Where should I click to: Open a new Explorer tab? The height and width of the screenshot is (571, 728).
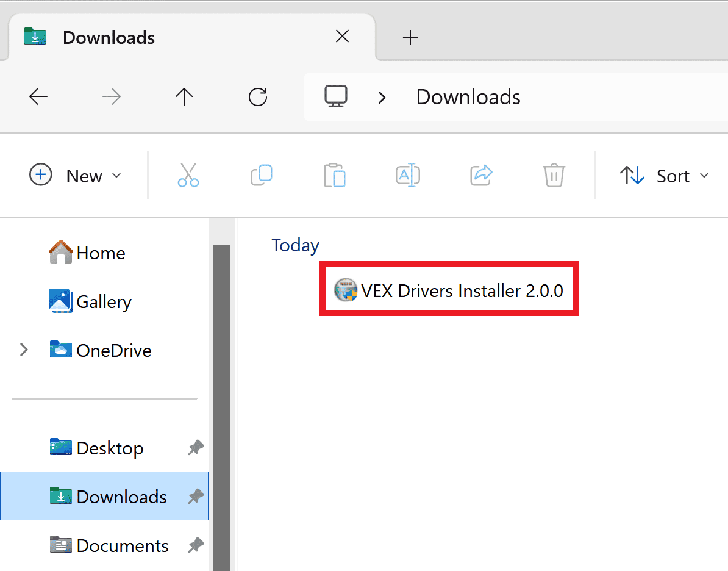(410, 37)
